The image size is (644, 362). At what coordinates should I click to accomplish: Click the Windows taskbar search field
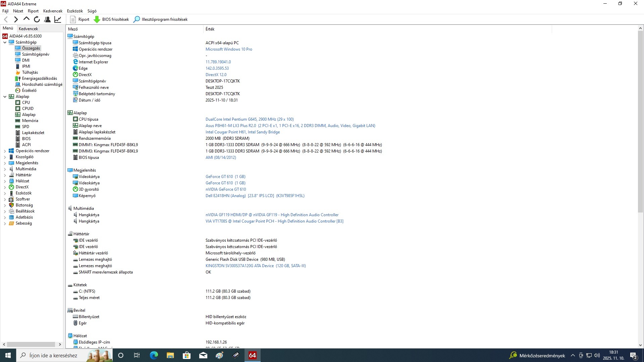54,355
